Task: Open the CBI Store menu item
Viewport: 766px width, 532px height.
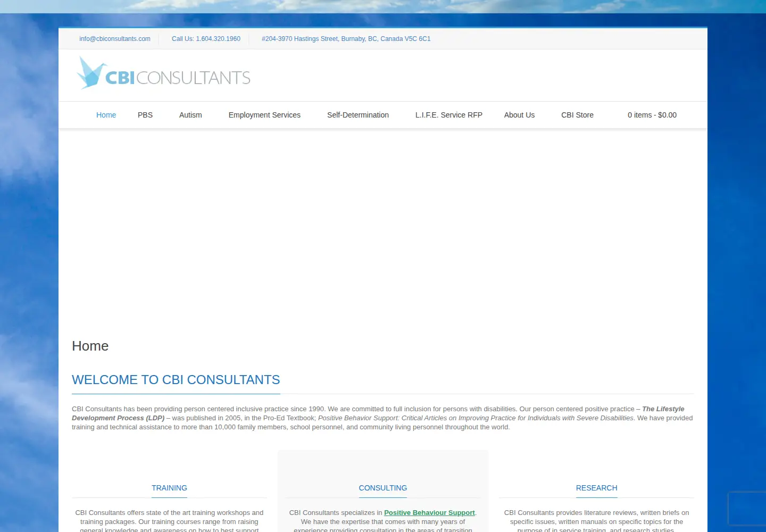Action: [x=577, y=115]
